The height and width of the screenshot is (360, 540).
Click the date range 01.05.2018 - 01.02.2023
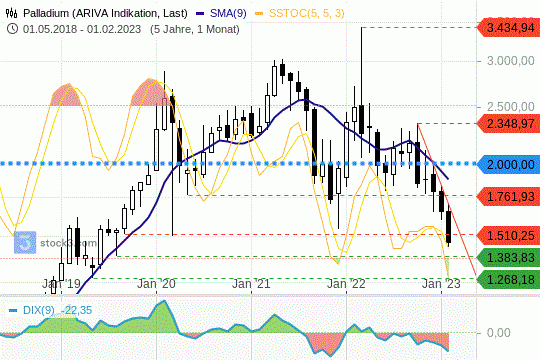pyautogui.click(x=82, y=29)
